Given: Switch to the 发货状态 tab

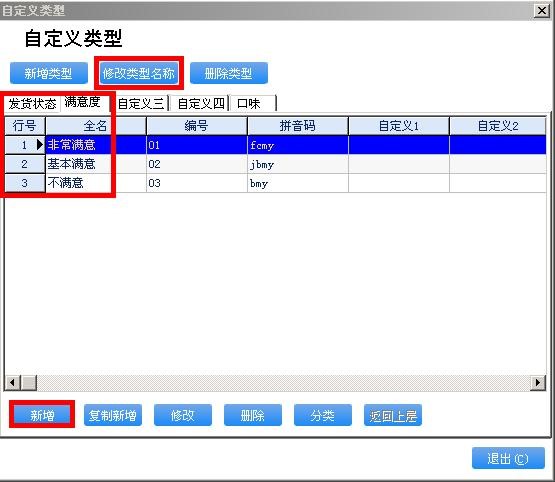Looking at the screenshot, I should pyautogui.click(x=32, y=104).
